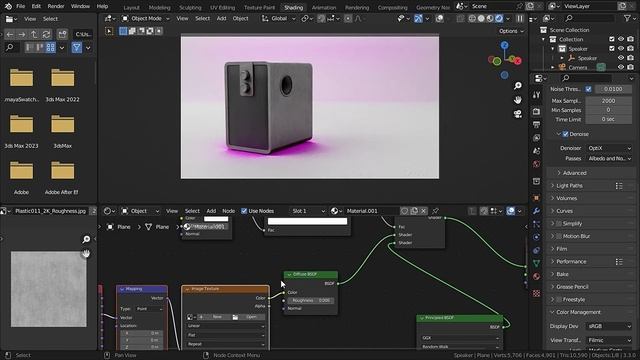Open the Object Data properties triangle icon
Screen dimensions: 640x360
click(536, 263)
